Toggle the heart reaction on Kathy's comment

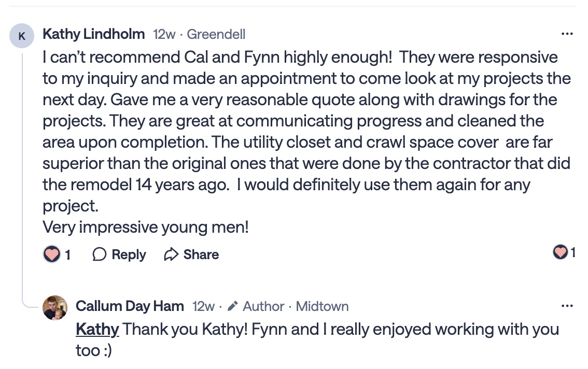[x=52, y=254]
